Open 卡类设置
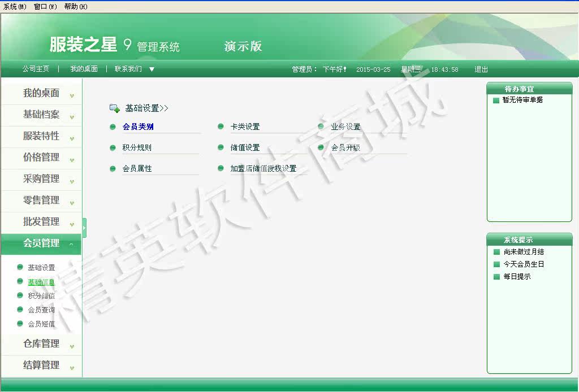This screenshot has height=392, width=579. [x=245, y=127]
